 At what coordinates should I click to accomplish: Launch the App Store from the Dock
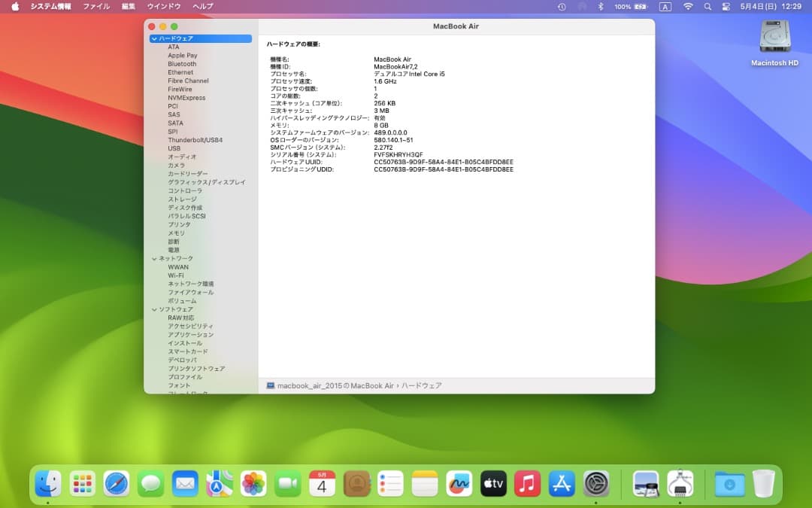(x=562, y=484)
